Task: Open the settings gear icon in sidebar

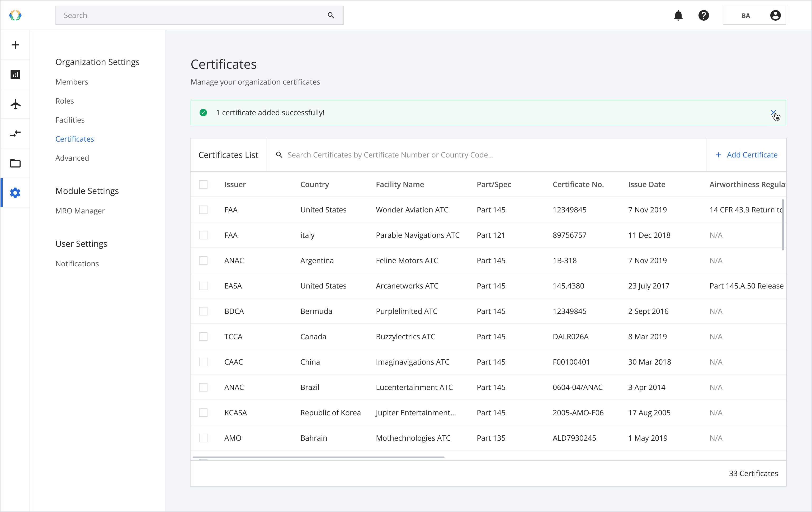Action: point(15,193)
